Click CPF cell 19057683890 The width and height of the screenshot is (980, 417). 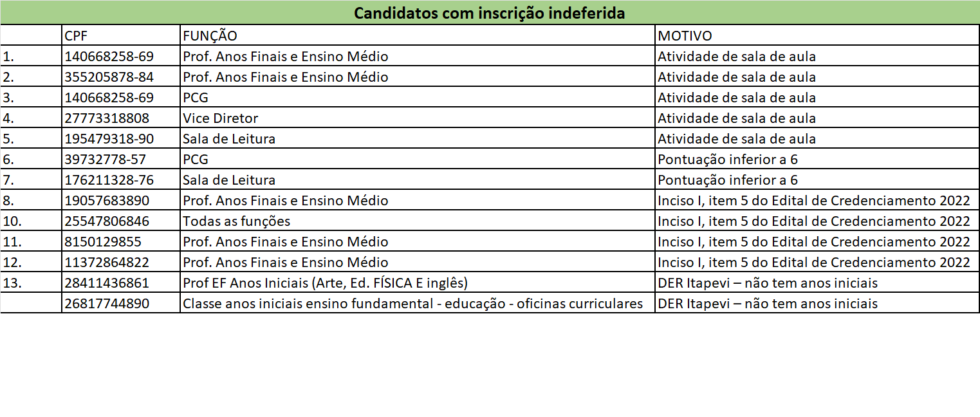click(121, 200)
